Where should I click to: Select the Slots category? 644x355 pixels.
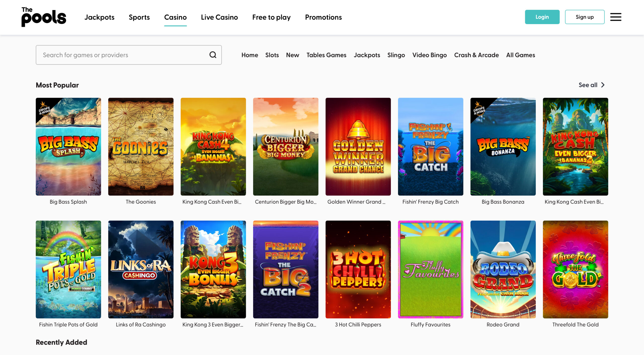tap(272, 55)
